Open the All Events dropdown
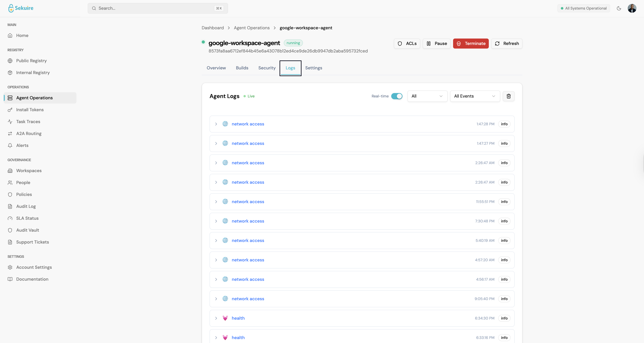644x343 pixels. (x=475, y=96)
